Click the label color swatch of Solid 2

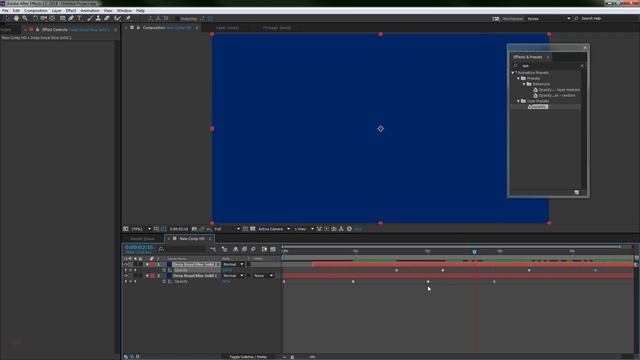pos(153,264)
